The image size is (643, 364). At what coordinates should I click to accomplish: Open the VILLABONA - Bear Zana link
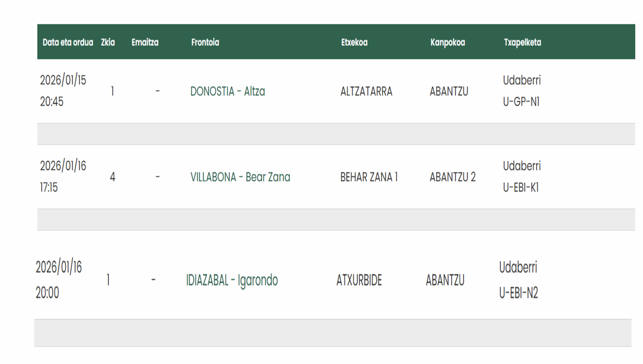240,177
